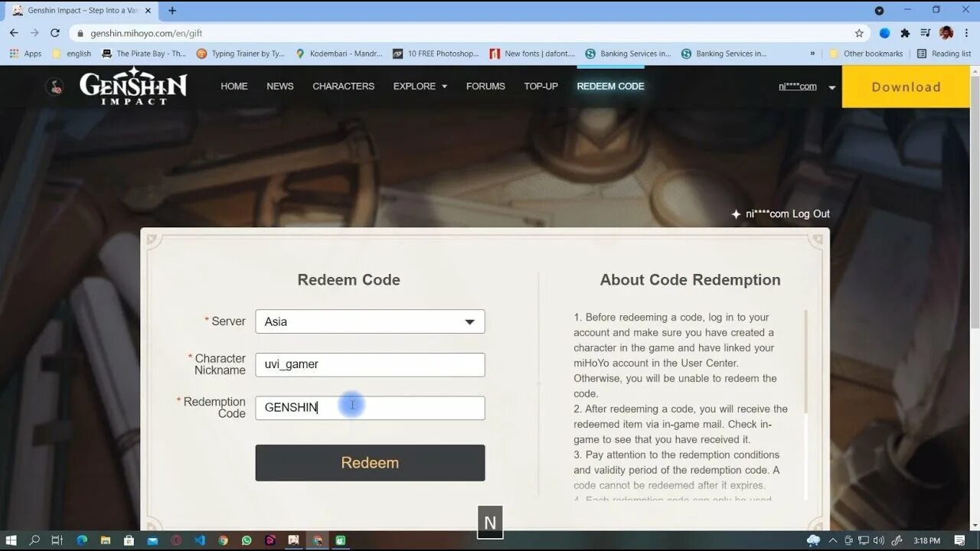This screenshot has height=551, width=980.
Task: Click the taskbar clock 3:18 PM
Action: tap(926, 540)
